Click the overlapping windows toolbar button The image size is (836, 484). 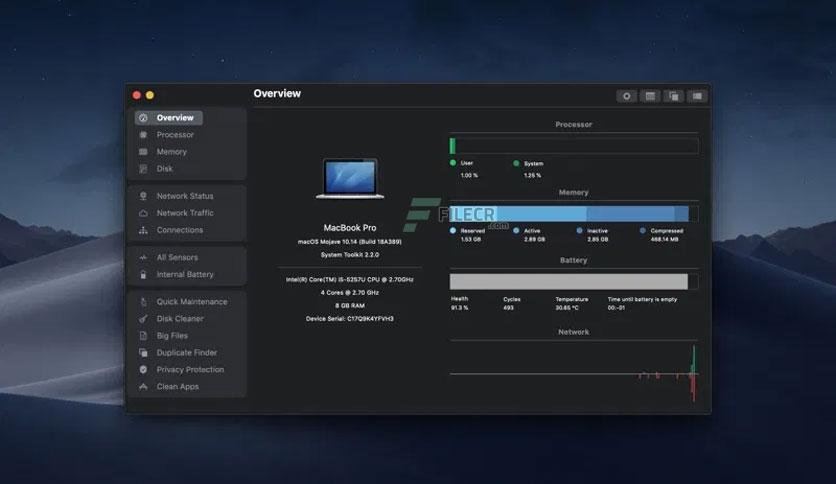pos(673,96)
